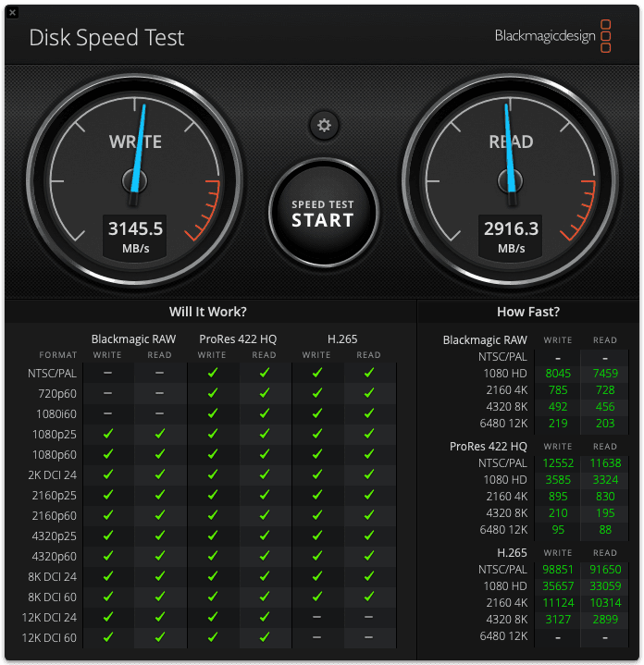Click the WRITE gauge needle
The image size is (644, 665).
138,154
